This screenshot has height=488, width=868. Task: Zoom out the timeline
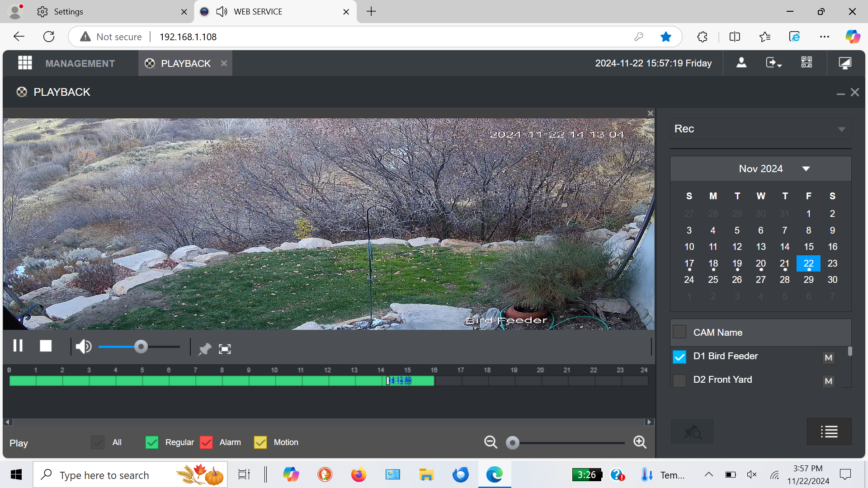[x=491, y=442]
